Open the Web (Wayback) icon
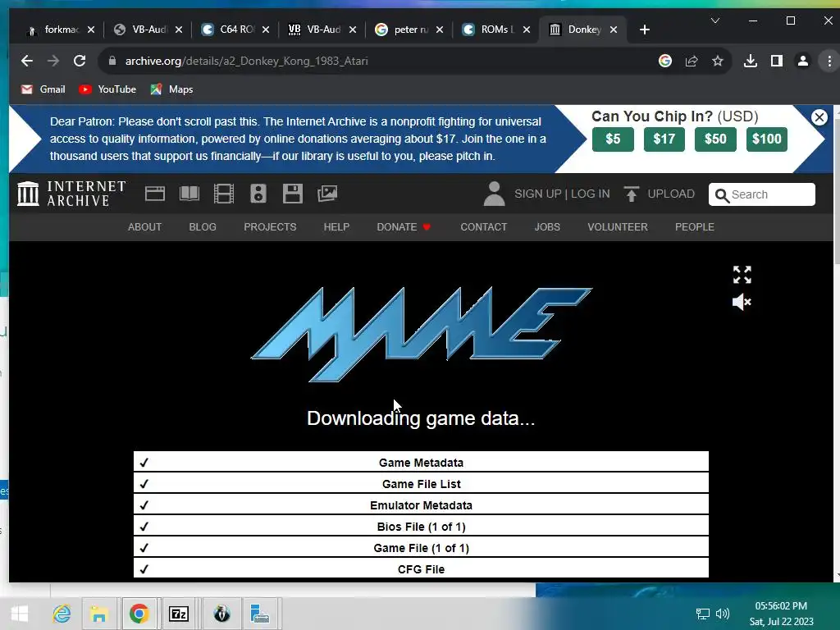 point(155,194)
